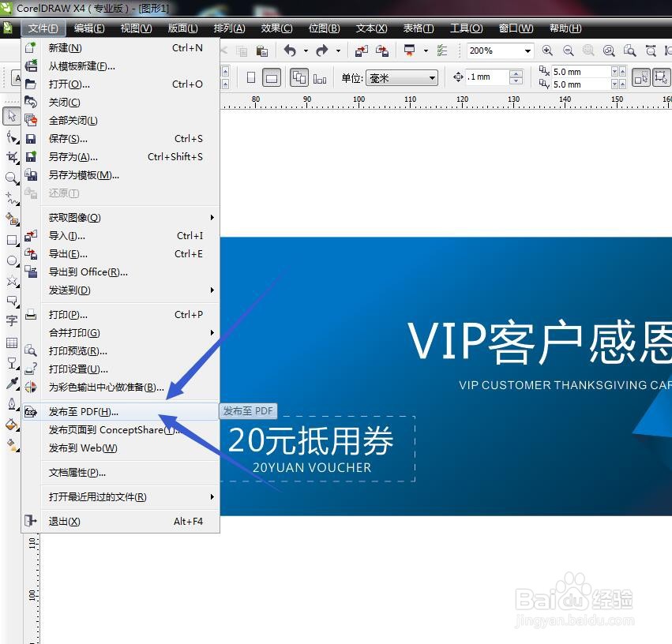Choose 导出(E)... menu entry
Image resolution: width=672 pixels, height=644 pixels.
pos(121,254)
